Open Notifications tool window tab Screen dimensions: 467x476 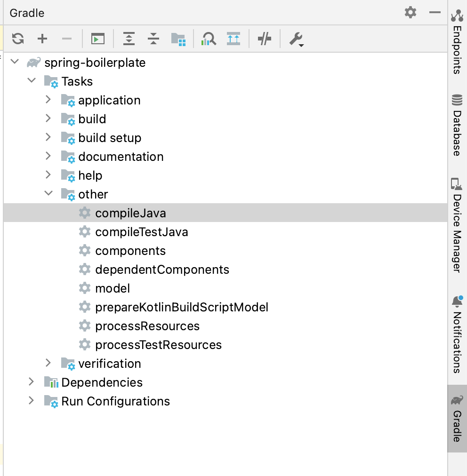pos(457,334)
